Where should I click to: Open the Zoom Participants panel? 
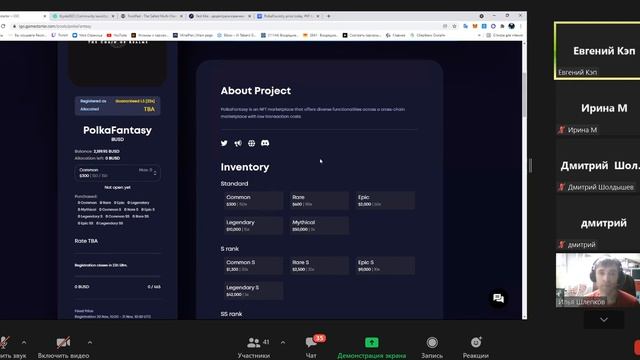[x=253, y=347]
